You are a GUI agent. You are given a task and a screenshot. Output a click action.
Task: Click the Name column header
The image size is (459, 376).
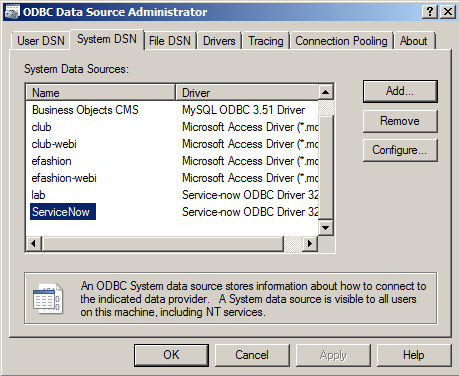pyautogui.click(x=101, y=92)
